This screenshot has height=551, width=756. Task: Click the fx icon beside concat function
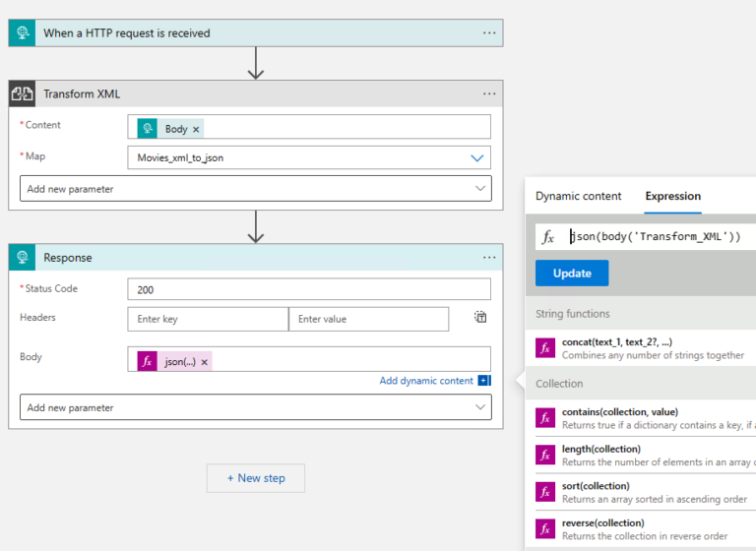click(x=545, y=347)
